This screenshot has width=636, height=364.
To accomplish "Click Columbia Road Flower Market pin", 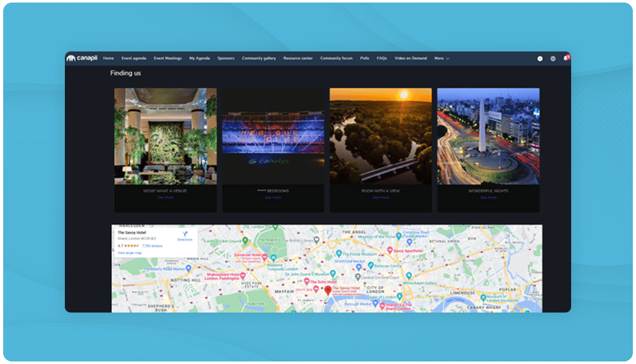I will (409, 242).
